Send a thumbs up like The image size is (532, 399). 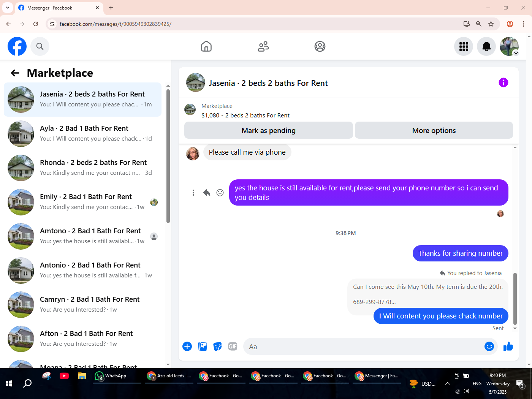pyautogui.click(x=508, y=347)
